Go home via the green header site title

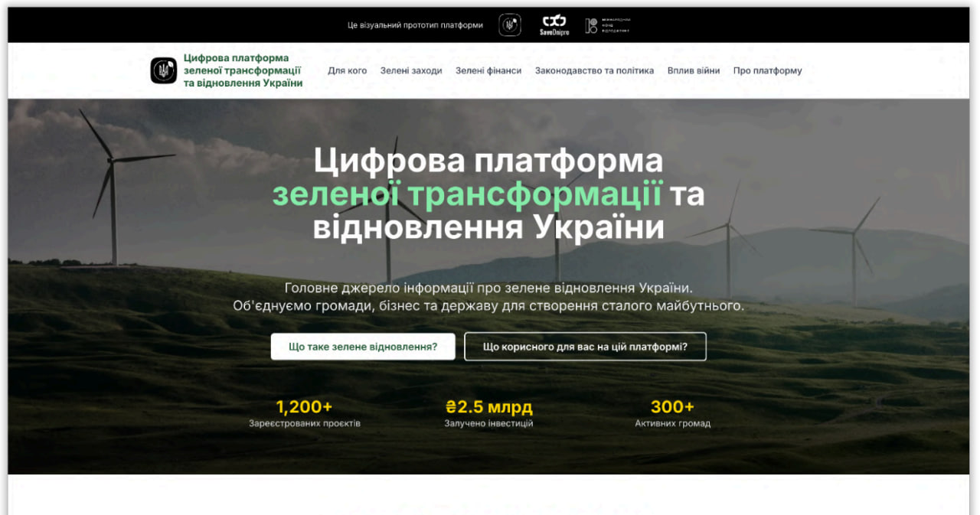pos(243,70)
